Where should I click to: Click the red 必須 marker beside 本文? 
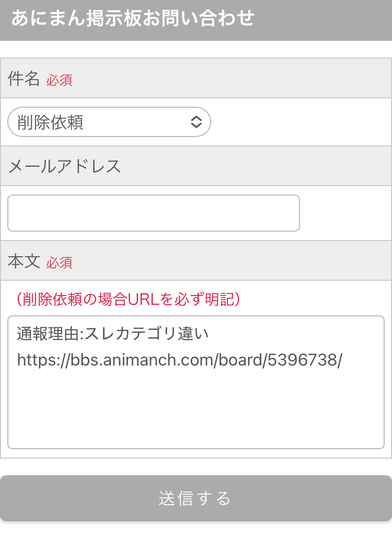59,263
